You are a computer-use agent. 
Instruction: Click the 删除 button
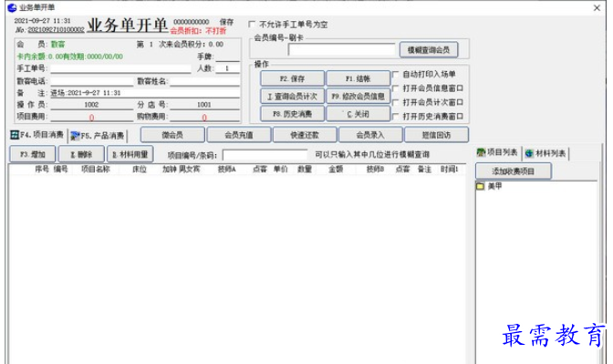point(81,154)
